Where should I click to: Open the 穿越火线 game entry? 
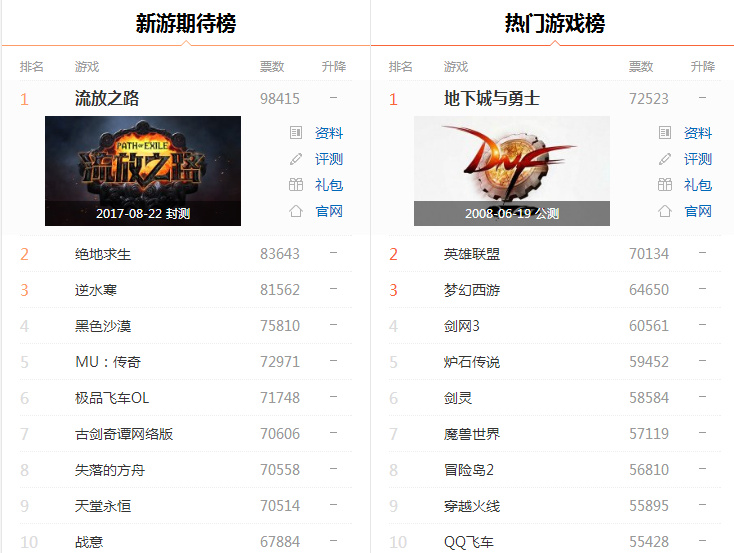(472, 506)
